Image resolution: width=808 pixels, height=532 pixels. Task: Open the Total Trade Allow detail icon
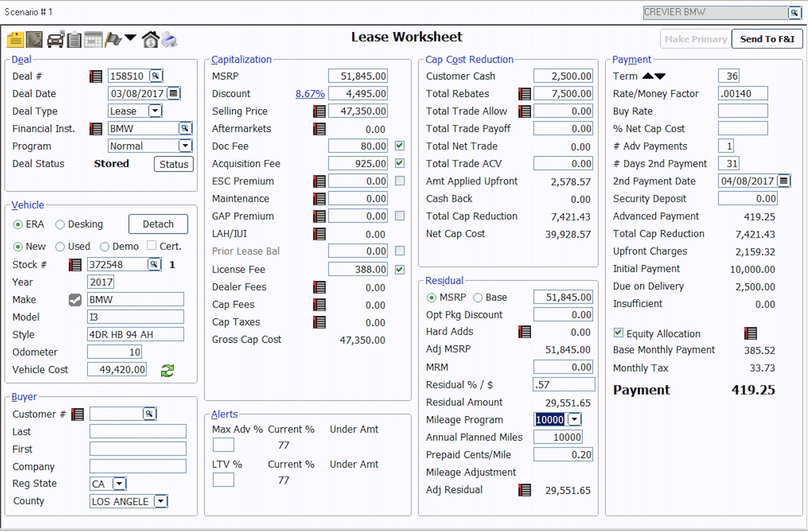pyautogui.click(x=524, y=112)
